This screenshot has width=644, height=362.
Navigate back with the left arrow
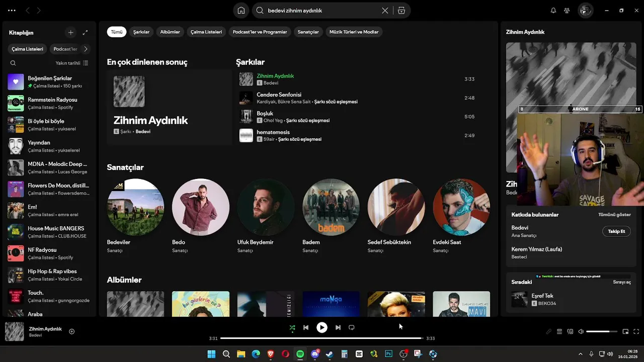[28, 10]
